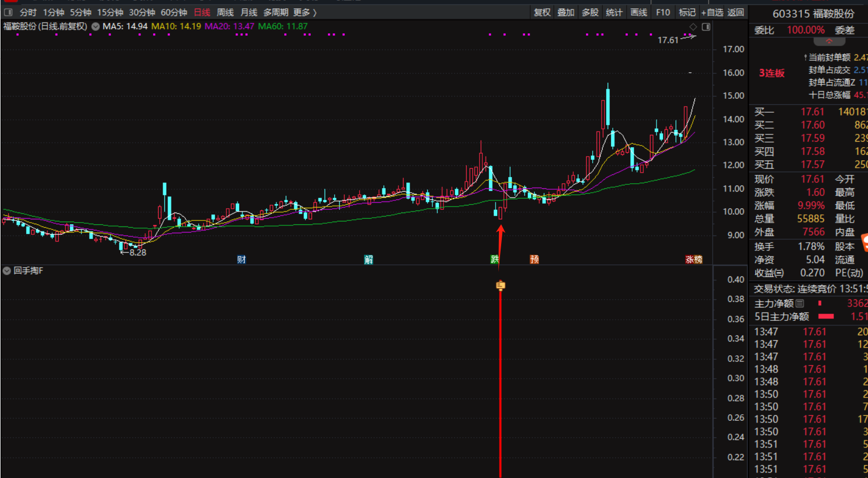Expand the MA indicator dropdown next to stock name
868x478 pixels.
coord(95,27)
